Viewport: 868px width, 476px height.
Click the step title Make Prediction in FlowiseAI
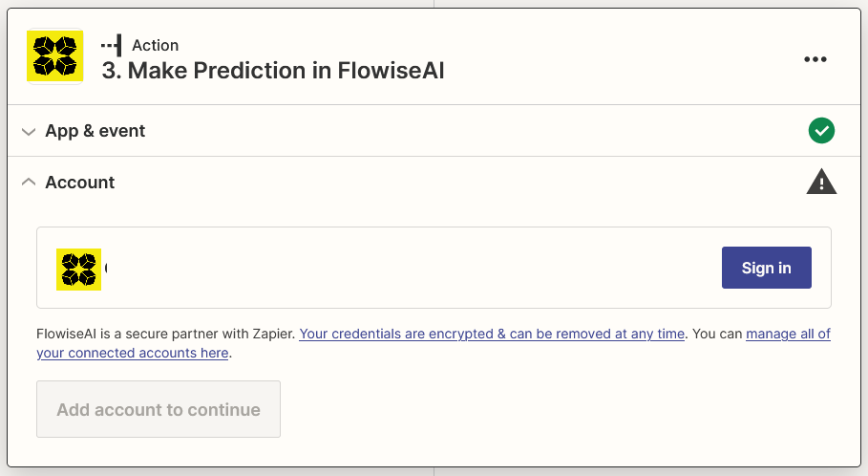pos(273,70)
